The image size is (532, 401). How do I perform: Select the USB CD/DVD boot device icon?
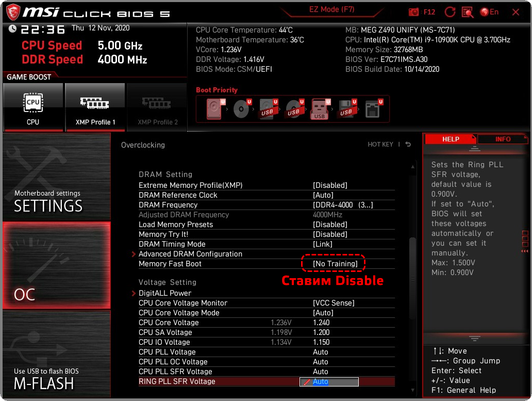(295, 109)
